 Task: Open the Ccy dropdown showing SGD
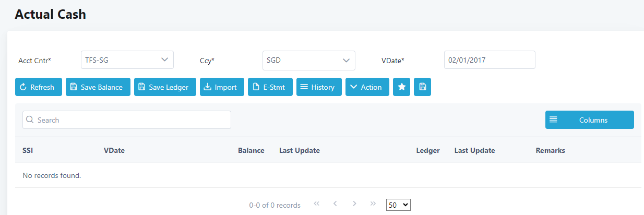pyautogui.click(x=308, y=61)
